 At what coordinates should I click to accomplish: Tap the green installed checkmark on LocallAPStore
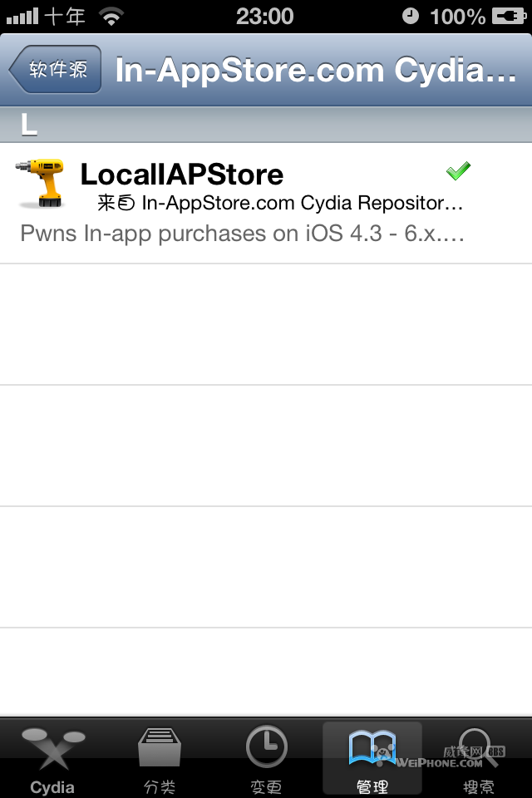click(458, 170)
